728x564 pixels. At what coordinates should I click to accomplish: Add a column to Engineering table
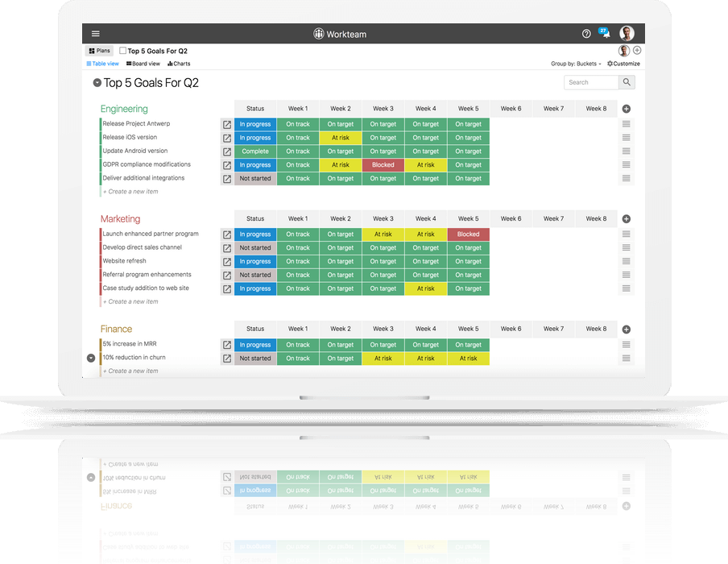pos(627,109)
